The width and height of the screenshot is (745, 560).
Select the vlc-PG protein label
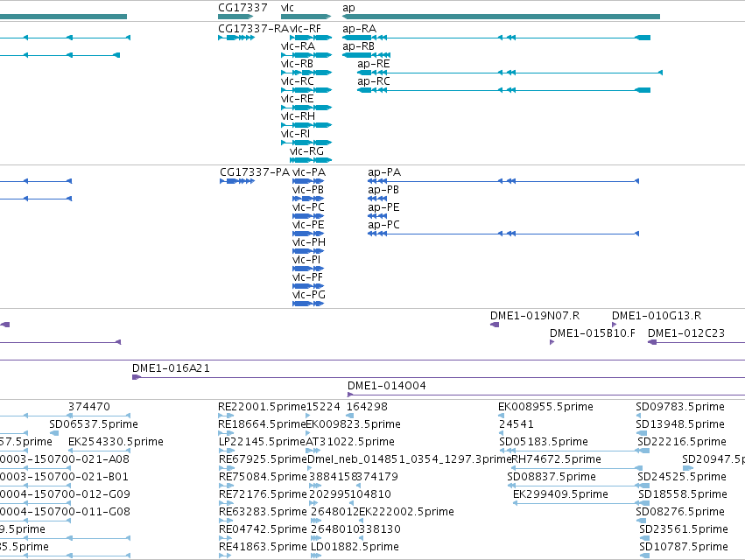point(309,295)
